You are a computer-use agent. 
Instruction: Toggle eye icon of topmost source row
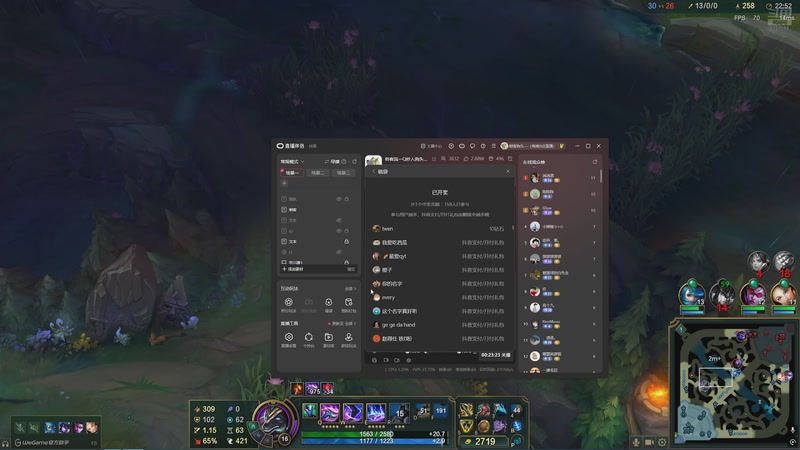(x=339, y=199)
